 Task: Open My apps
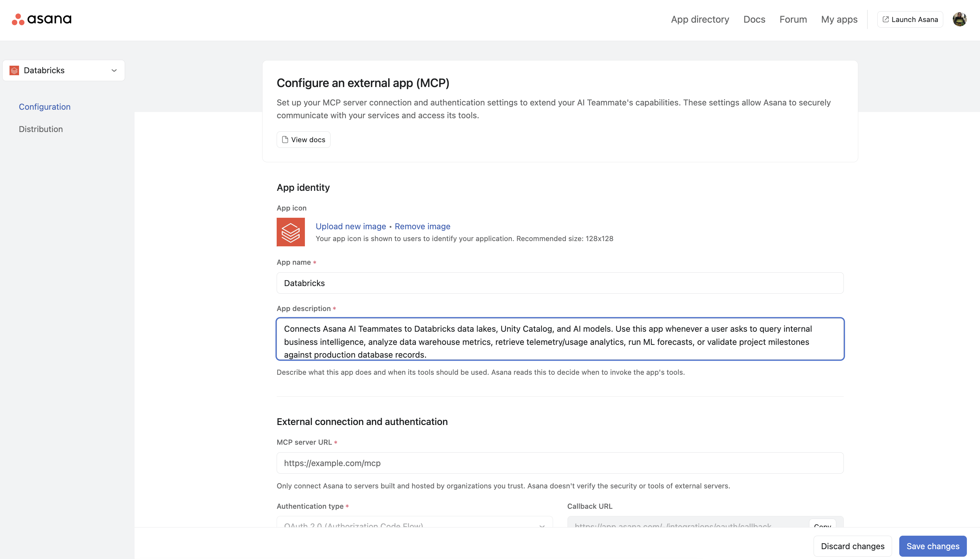tap(839, 19)
